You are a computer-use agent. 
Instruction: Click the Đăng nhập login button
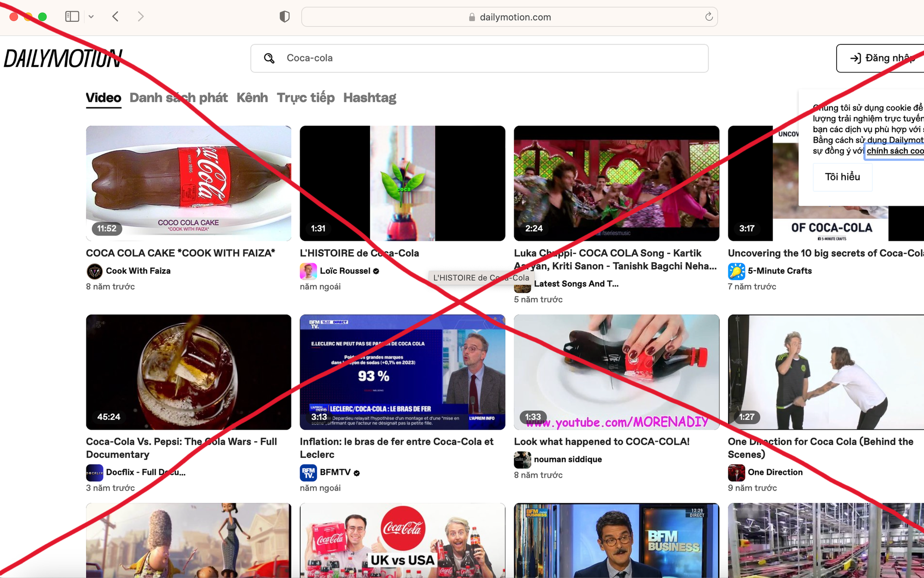click(x=880, y=58)
